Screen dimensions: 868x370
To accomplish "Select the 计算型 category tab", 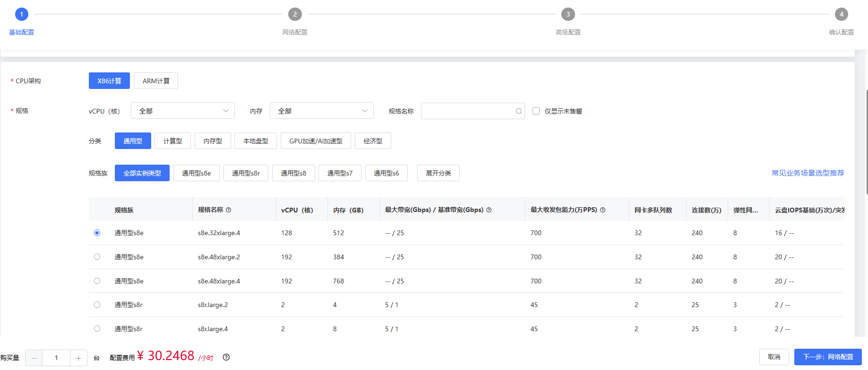I will tap(172, 141).
